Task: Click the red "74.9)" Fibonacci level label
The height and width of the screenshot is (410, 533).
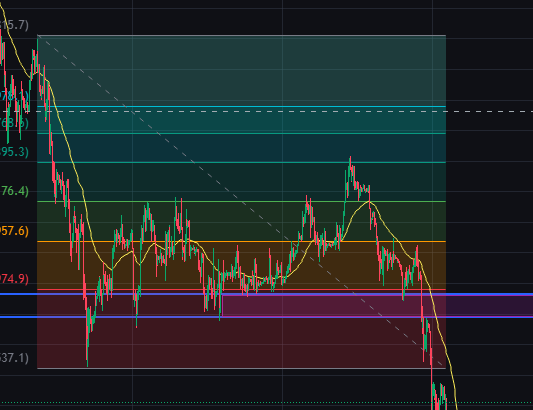Action: pyautogui.click(x=14, y=279)
